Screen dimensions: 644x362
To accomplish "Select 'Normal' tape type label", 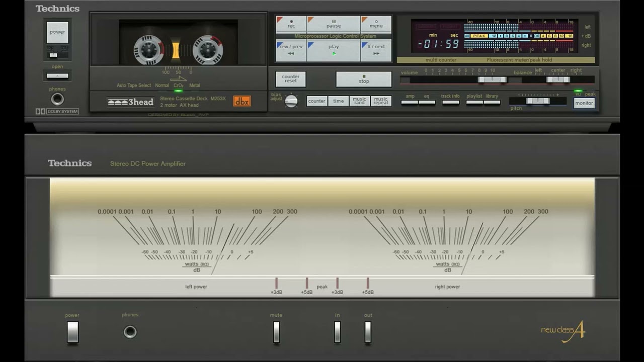I will pos(162,85).
